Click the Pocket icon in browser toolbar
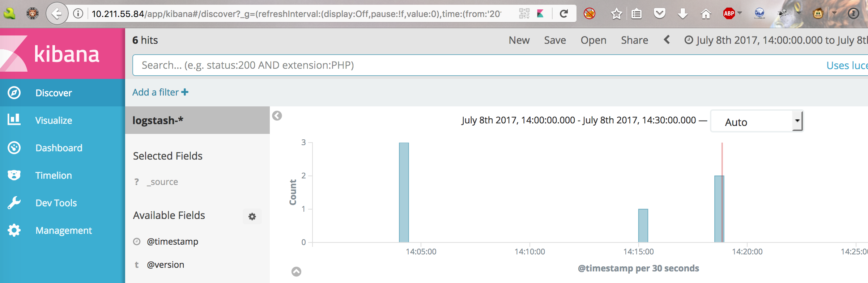This screenshot has height=283, width=868. (x=660, y=14)
